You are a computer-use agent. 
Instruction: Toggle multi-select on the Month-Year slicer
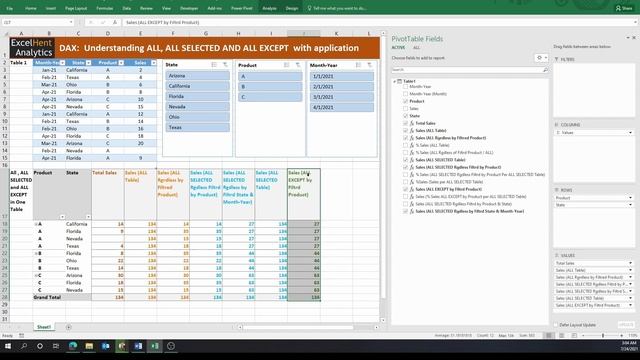point(358,65)
